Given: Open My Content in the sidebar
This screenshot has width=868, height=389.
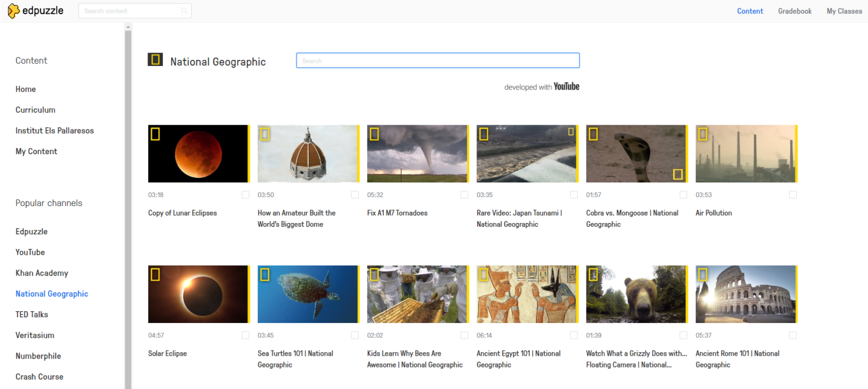Looking at the screenshot, I should 36,151.
